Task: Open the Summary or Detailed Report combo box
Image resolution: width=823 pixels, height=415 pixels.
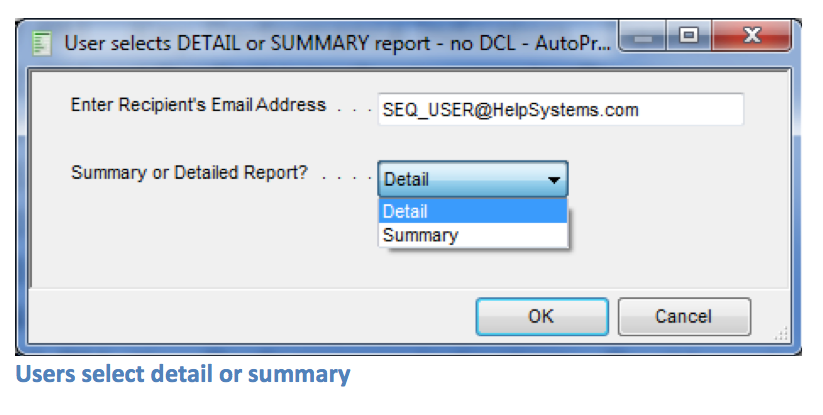Action: [x=472, y=180]
